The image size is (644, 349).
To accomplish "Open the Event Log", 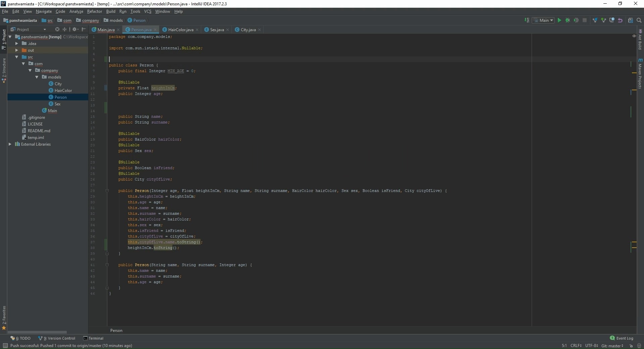I will (x=624, y=338).
